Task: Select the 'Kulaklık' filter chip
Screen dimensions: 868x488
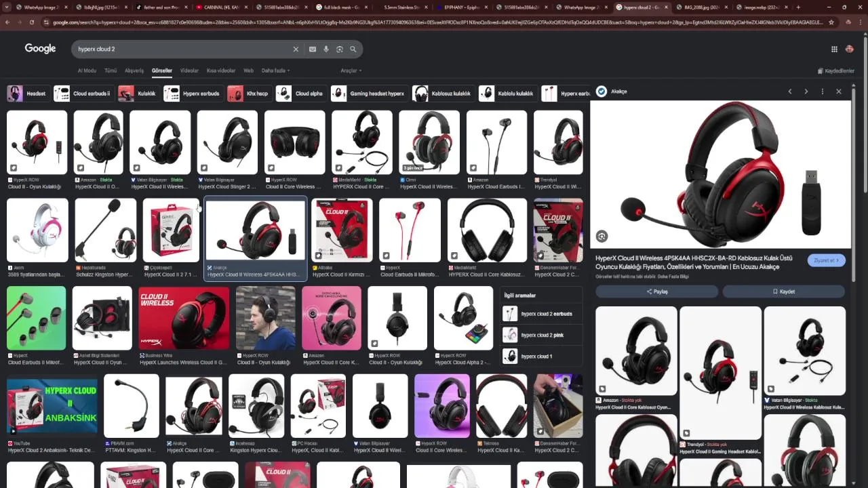Action: (x=138, y=94)
